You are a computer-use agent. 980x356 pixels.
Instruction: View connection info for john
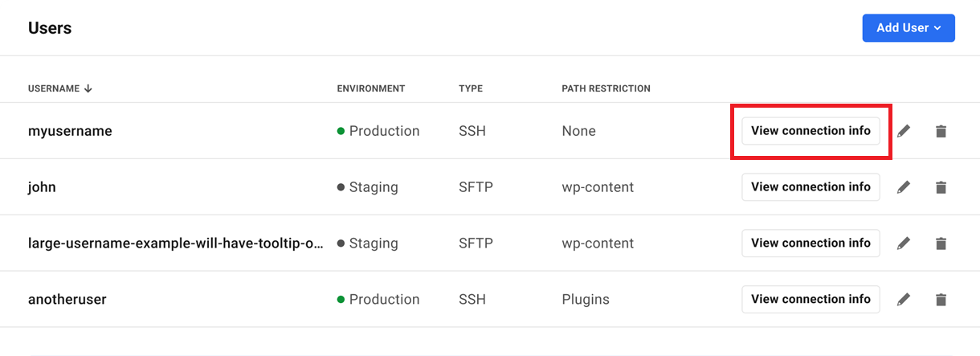coord(811,187)
